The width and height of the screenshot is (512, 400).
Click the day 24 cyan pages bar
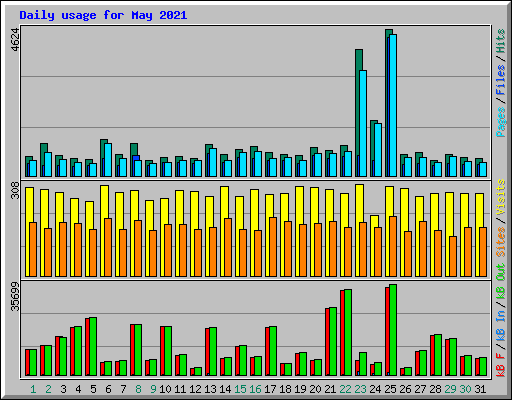[378, 150]
